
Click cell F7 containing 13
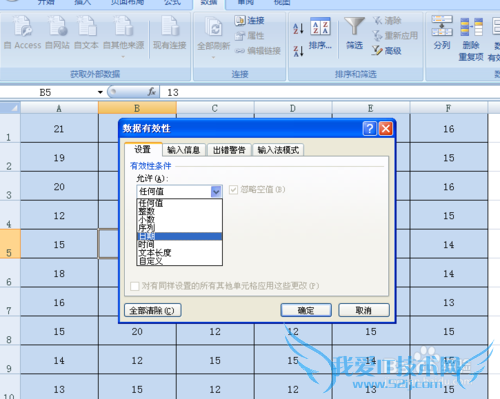click(x=449, y=302)
